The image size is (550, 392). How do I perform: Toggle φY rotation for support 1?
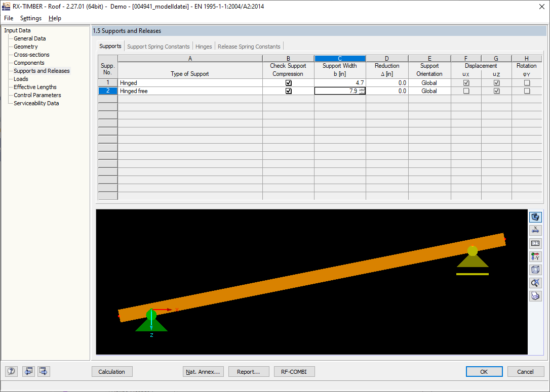click(527, 83)
